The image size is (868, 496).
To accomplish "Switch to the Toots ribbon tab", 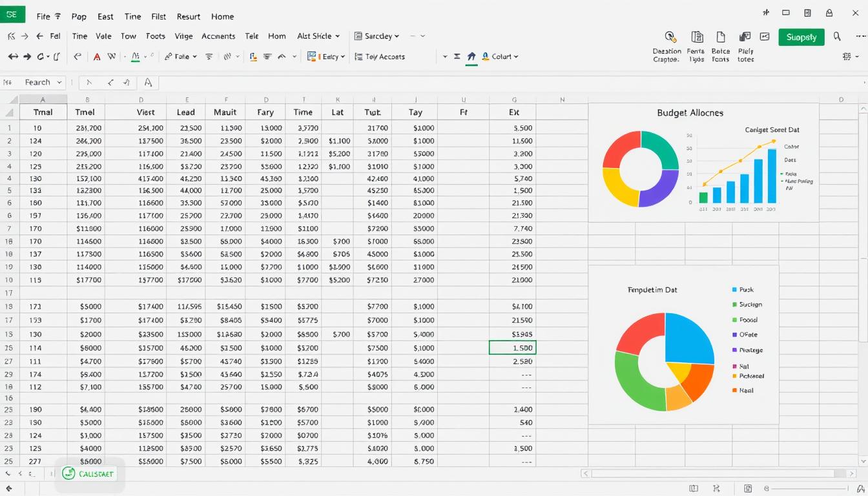I will click(x=156, y=36).
